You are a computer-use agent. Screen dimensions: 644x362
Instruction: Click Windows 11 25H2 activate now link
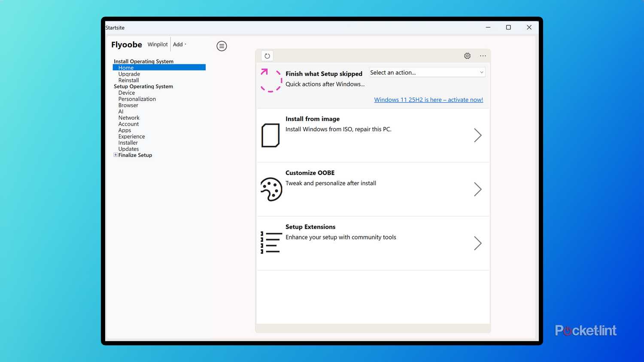[428, 100]
